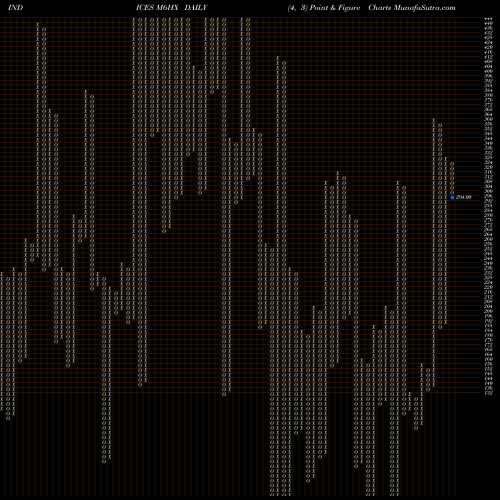Click the 294.99 current price label
The image size is (500, 500).
[464, 197]
